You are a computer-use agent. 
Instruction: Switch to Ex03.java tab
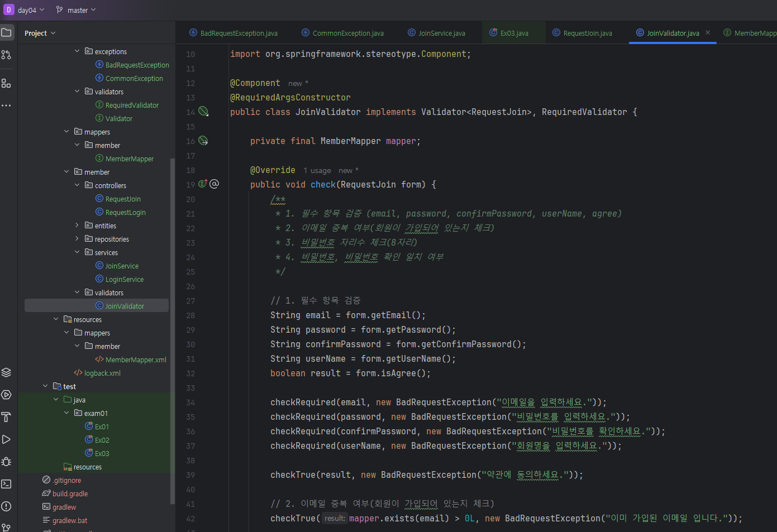coord(509,33)
